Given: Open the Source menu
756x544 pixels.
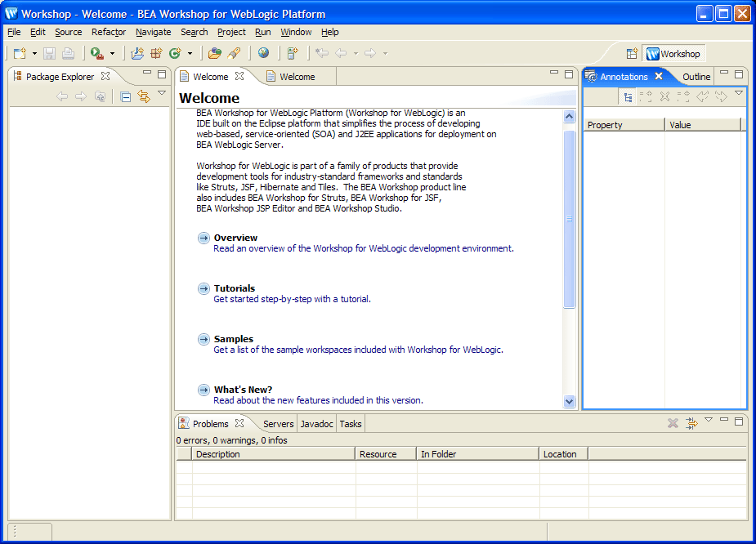Looking at the screenshot, I should 68,33.
